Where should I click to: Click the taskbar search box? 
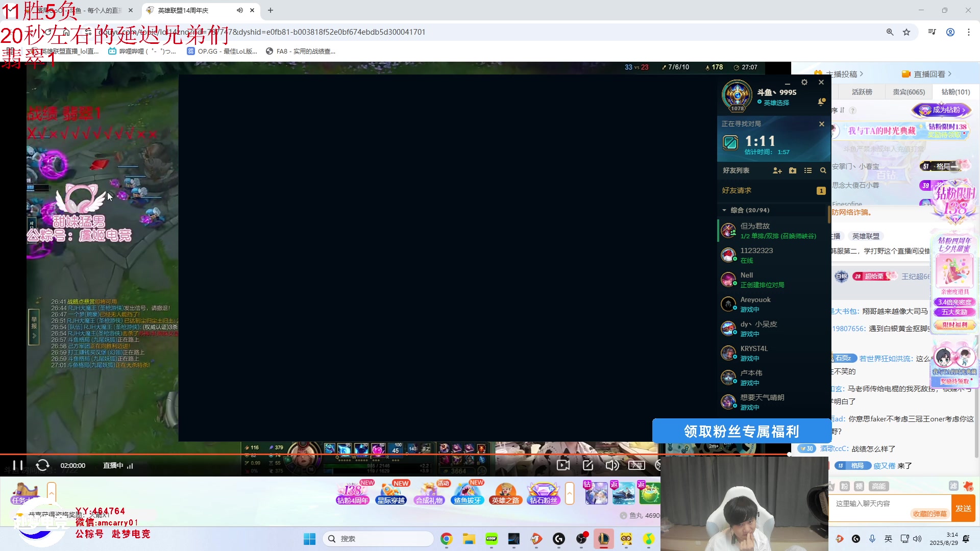click(378, 539)
